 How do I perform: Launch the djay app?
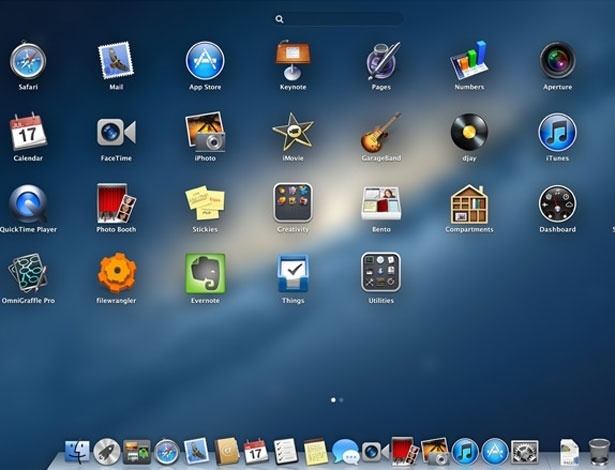[x=469, y=132]
